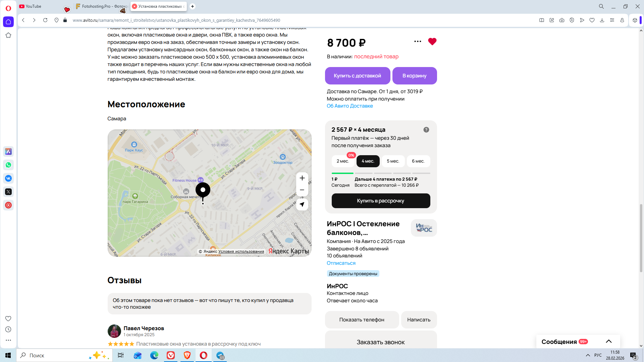Click the ИнРОС seller logo thumbnail
Viewport: 644px width, 362px height.
(x=424, y=228)
